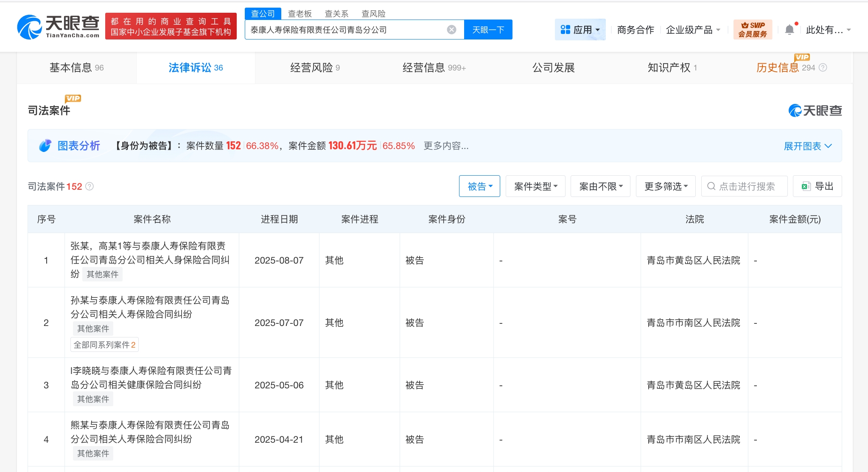The width and height of the screenshot is (868, 472).
Task: Open the 公司发展 tab
Action: [553, 67]
